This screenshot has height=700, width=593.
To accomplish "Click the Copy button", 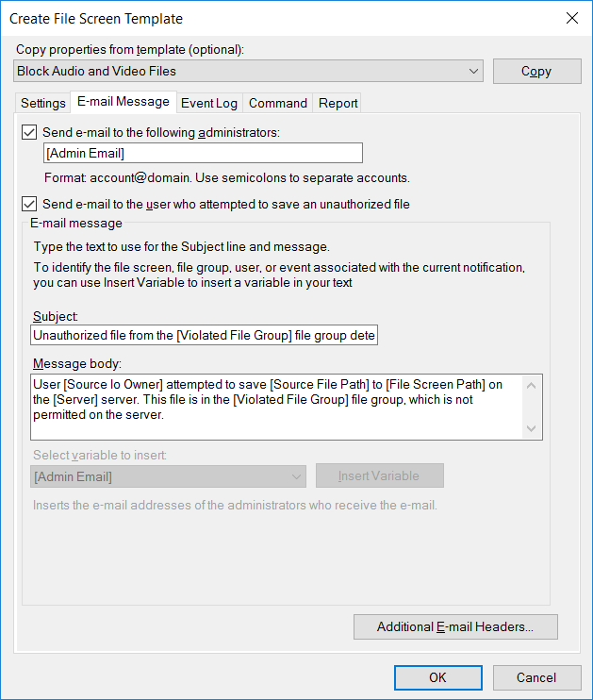I will (536, 71).
